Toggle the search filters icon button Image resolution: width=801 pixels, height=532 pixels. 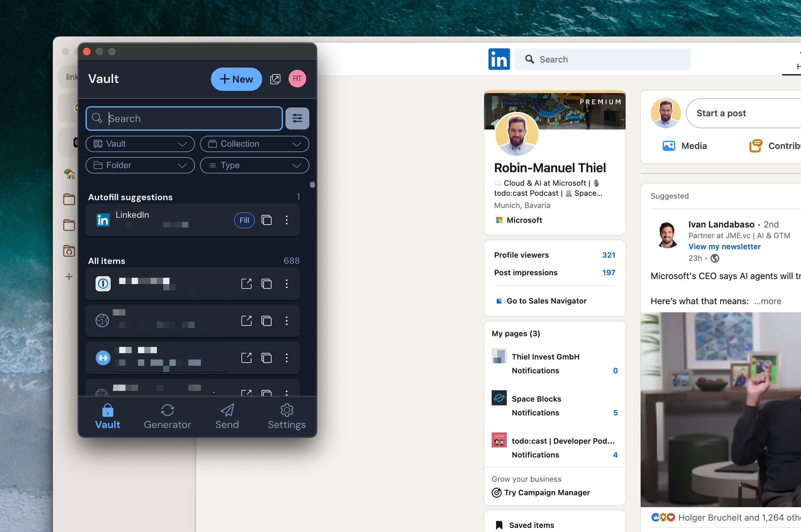[297, 118]
